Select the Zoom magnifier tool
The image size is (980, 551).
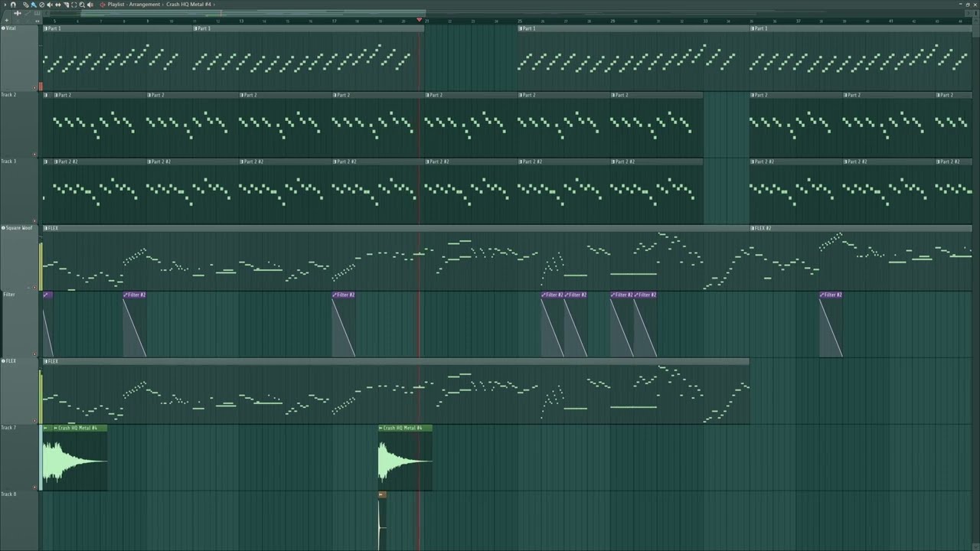[82, 5]
